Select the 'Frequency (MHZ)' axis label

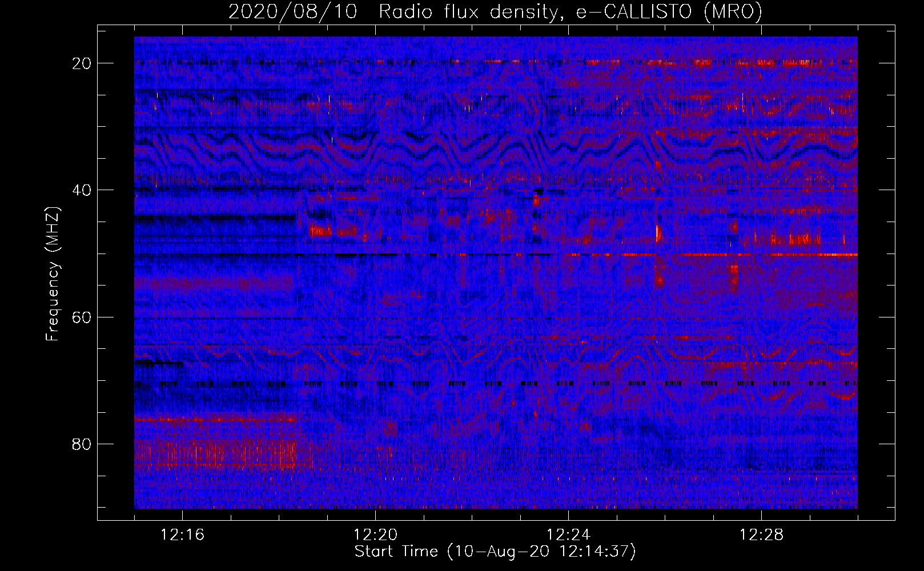(x=53, y=274)
